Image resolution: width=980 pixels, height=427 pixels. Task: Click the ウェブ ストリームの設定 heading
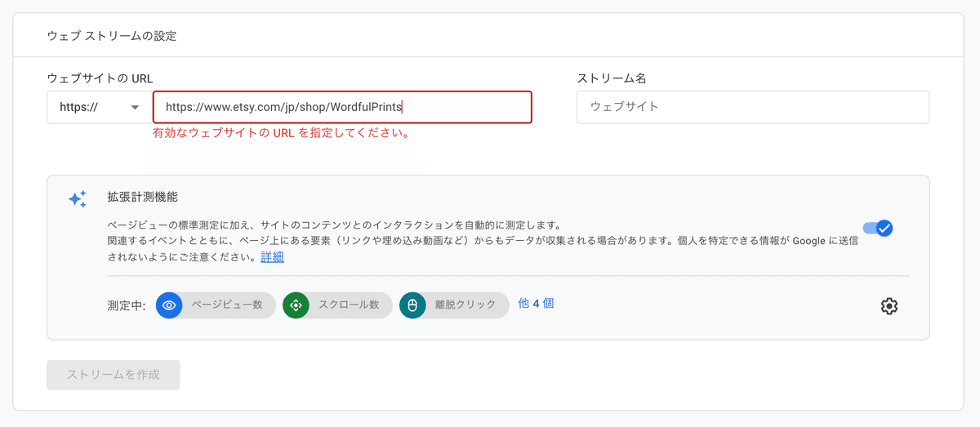tap(112, 36)
